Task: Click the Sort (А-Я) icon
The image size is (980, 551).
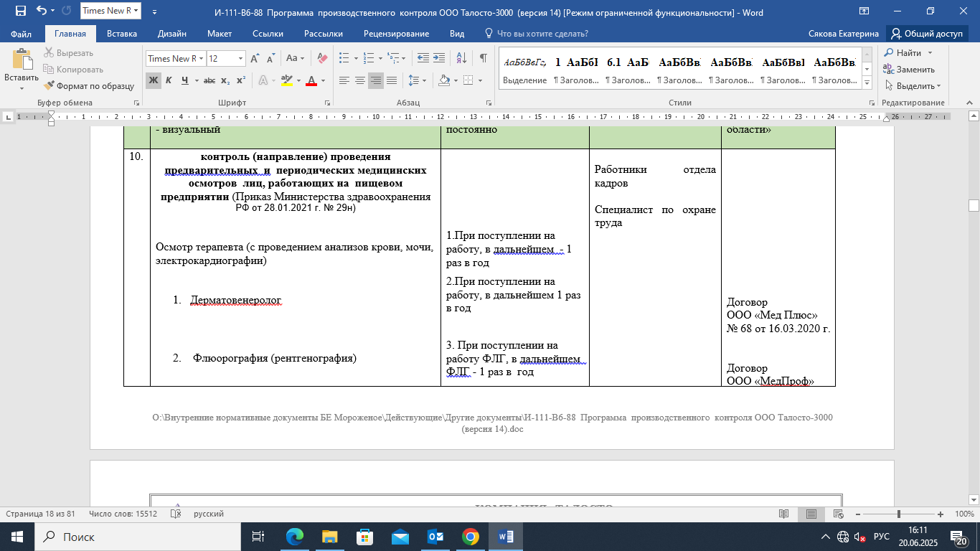Action: tap(461, 59)
